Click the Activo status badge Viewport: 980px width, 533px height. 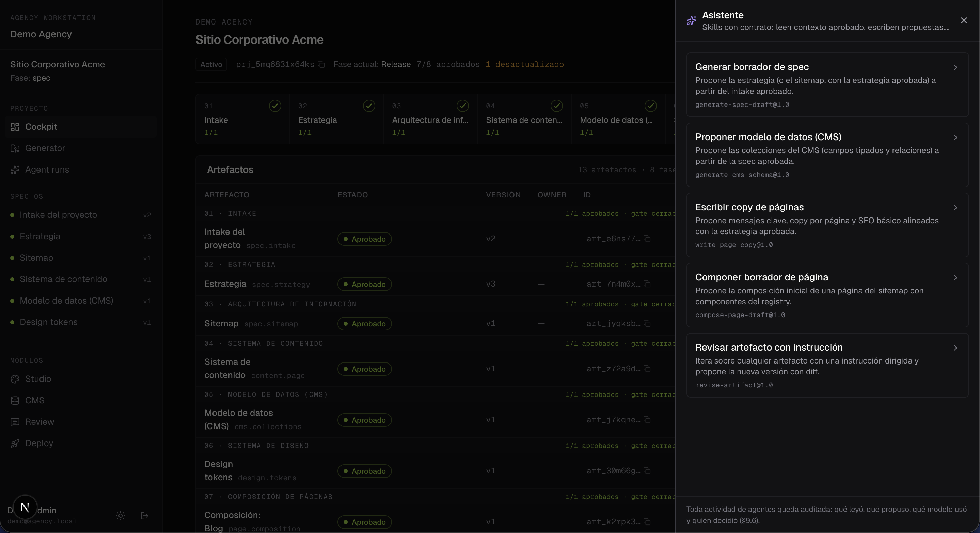pos(211,65)
